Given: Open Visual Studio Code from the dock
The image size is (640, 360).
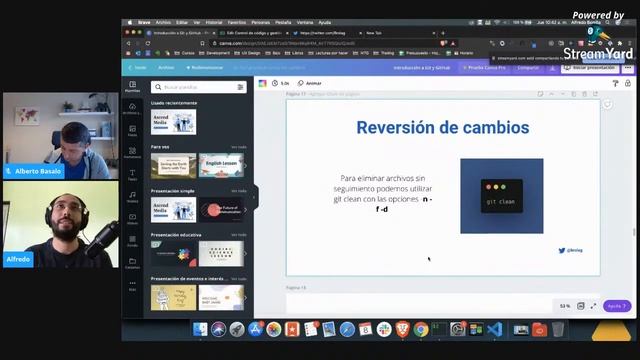Looking at the screenshot, I should coord(494,329).
